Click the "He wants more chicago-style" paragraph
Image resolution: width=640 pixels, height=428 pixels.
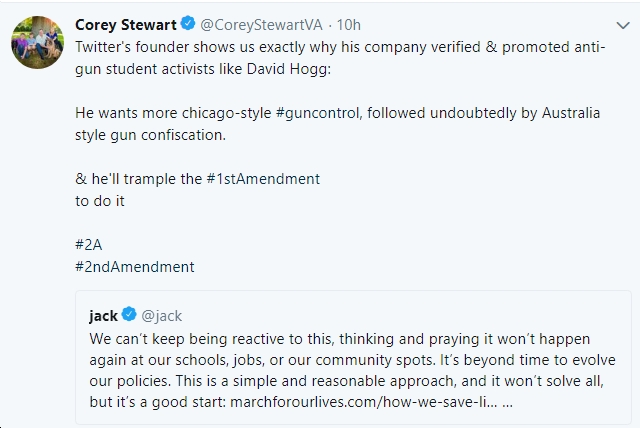pyautogui.click(x=338, y=124)
